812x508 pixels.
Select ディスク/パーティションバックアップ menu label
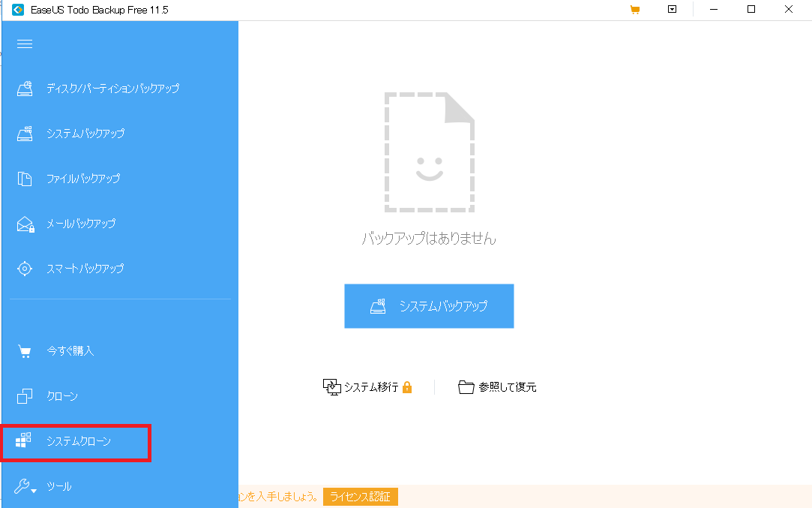pyautogui.click(x=113, y=89)
